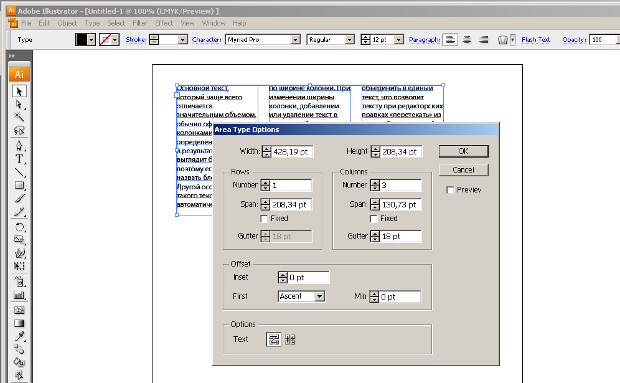The width and height of the screenshot is (620, 383).
Task: Click the Width value field
Action: (x=292, y=151)
